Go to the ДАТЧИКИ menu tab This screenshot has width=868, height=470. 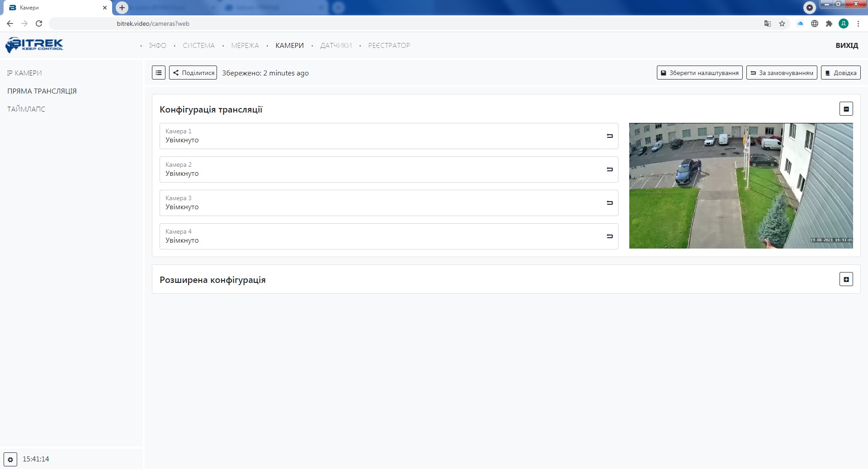pos(335,46)
